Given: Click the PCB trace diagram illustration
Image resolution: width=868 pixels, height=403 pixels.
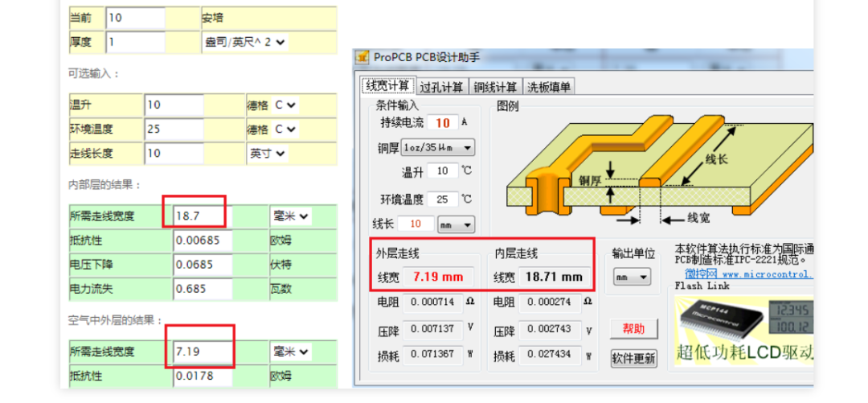Looking at the screenshot, I should tap(660, 167).
